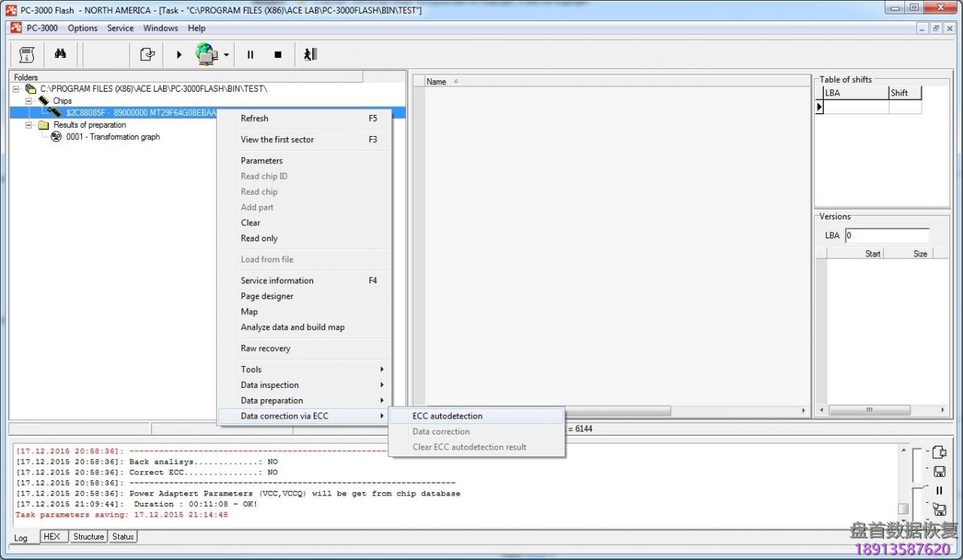Viewport: 963px width, 560px height.
Task: Collapse the Chips tree node
Action: click(x=29, y=101)
